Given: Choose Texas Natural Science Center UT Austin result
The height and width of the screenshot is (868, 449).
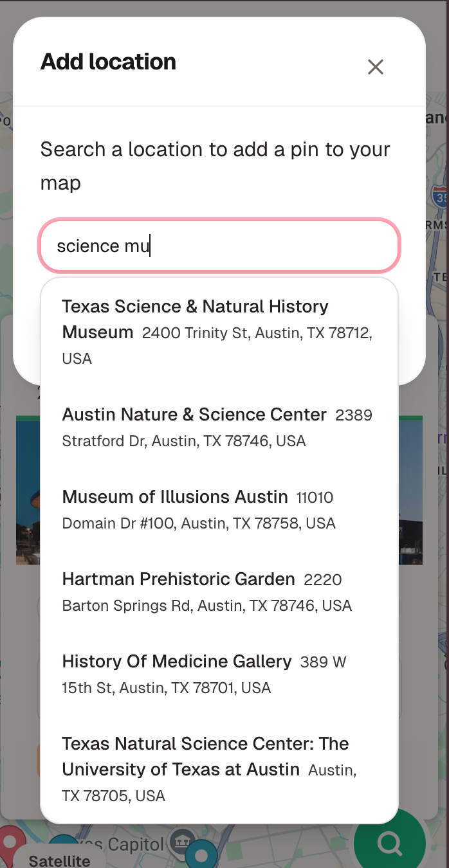Looking at the screenshot, I should [219, 768].
